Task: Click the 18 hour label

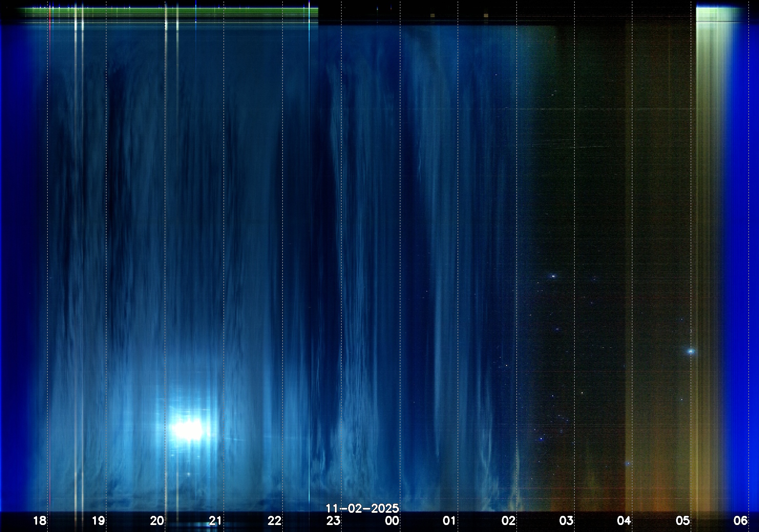Action: pos(40,521)
